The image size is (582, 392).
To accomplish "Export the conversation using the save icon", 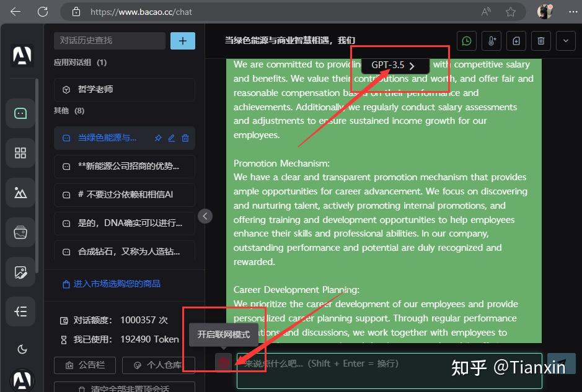I will pyautogui.click(x=516, y=40).
